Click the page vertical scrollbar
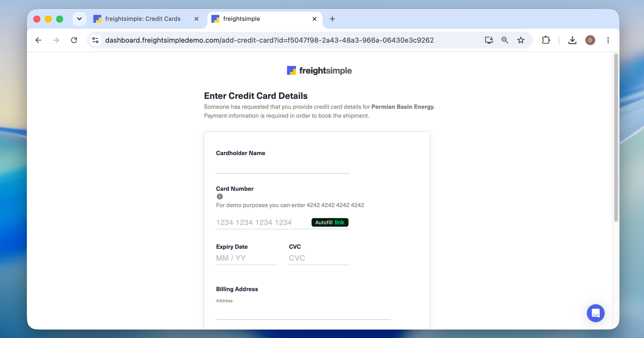Screen dimensions: 644x338 click(x=616, y=137)
